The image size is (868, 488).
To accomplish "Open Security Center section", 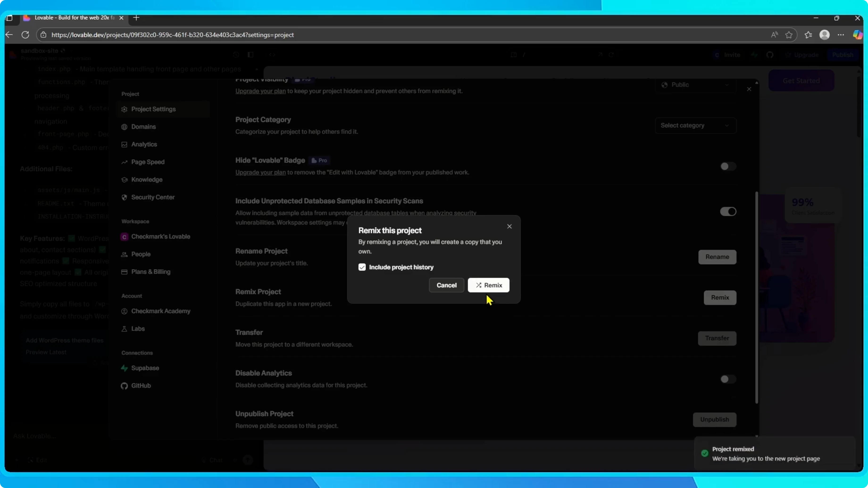I will click(163, 197).
